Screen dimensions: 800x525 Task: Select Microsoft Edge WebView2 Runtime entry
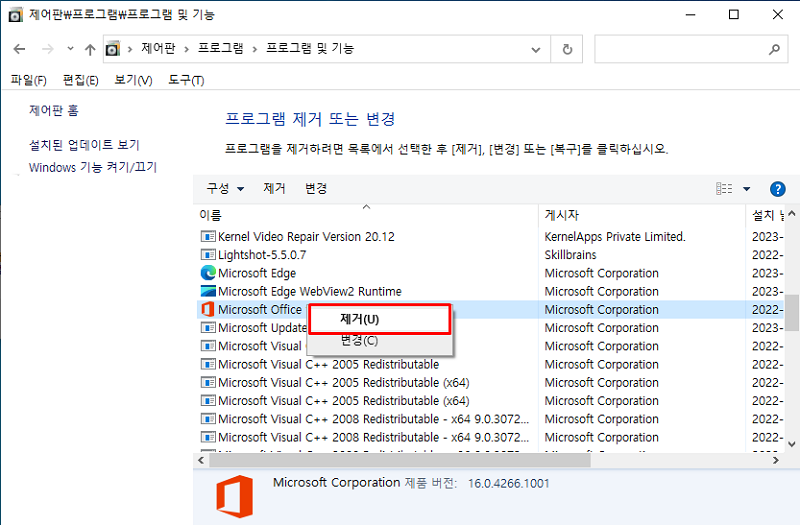(x=310, y=291)
